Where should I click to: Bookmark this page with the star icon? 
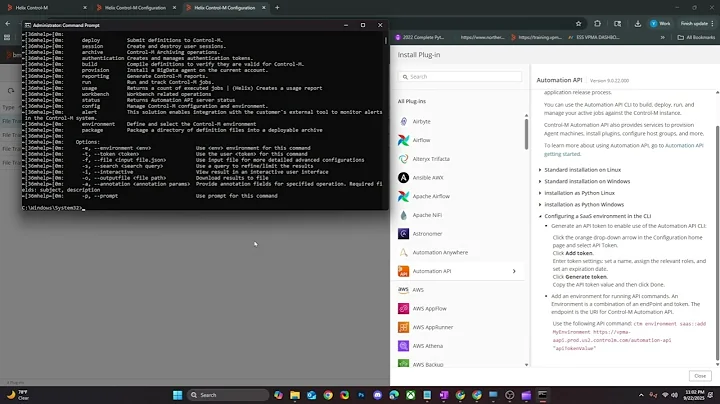579,23
